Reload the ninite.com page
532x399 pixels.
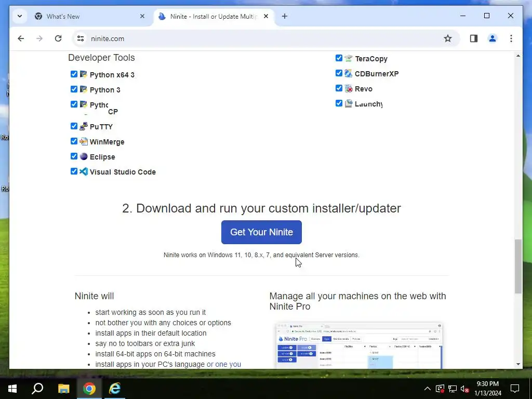point(58,38)
